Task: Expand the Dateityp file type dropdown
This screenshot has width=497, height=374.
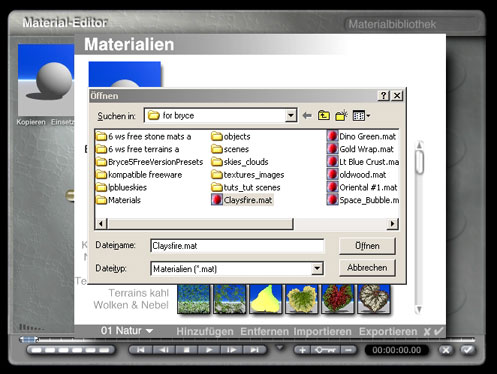Action: (317, 268)
